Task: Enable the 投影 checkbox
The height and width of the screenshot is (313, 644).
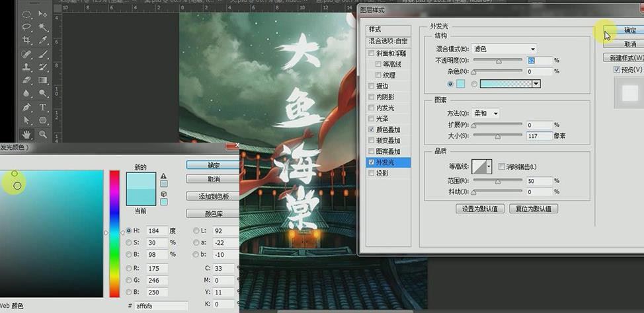Action: pos(372,173)
